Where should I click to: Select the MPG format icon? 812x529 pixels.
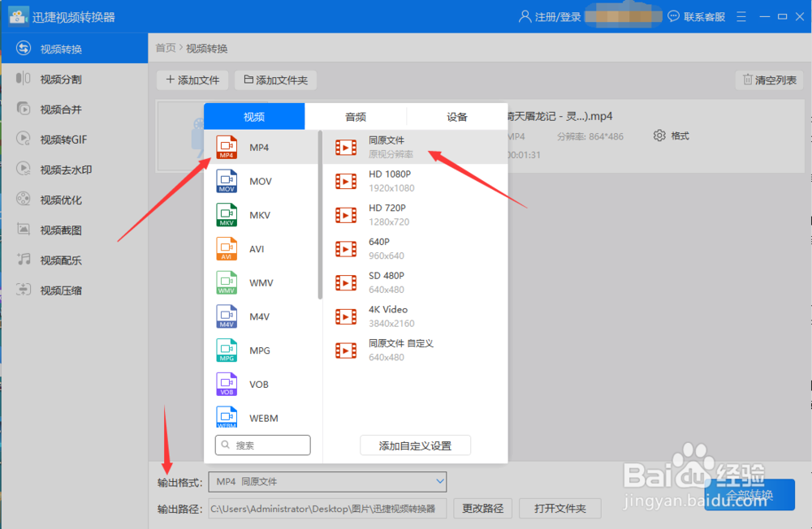[x=227, y=351]
